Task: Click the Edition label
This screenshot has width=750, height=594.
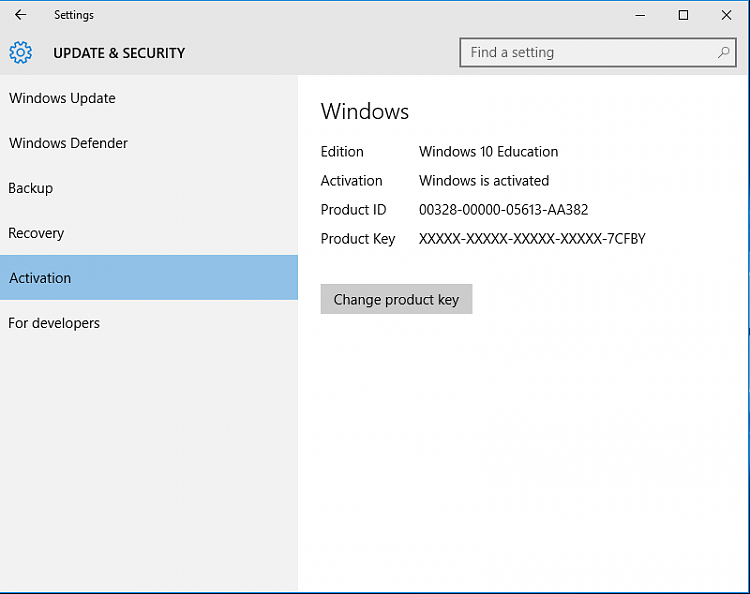Action: coord(342,152)
